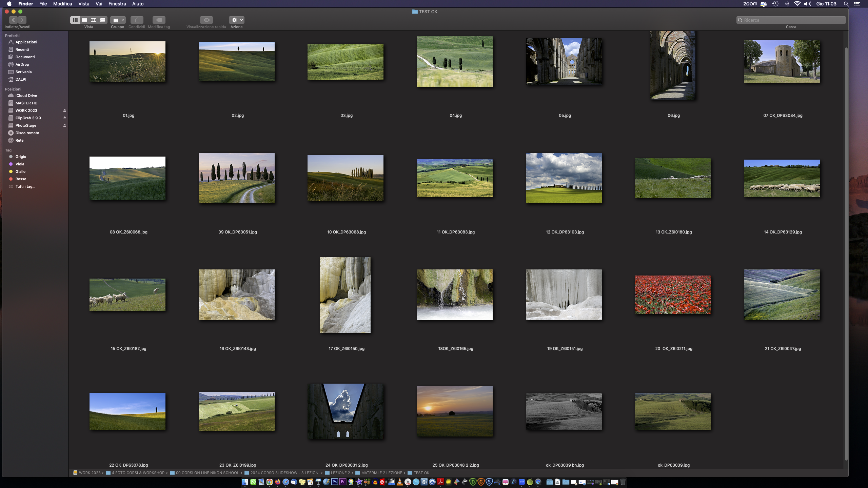Open the Finestra menu
This screenshot has width=868, height=488.
tap(117, 4)
